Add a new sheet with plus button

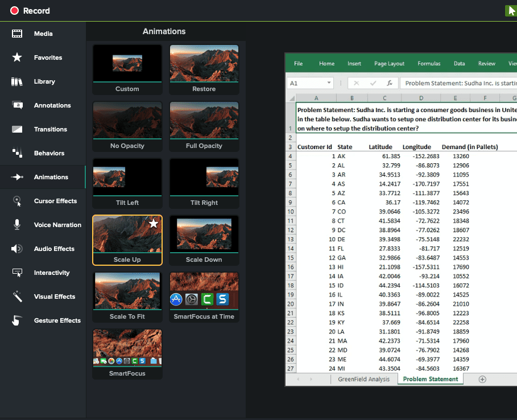482,379
